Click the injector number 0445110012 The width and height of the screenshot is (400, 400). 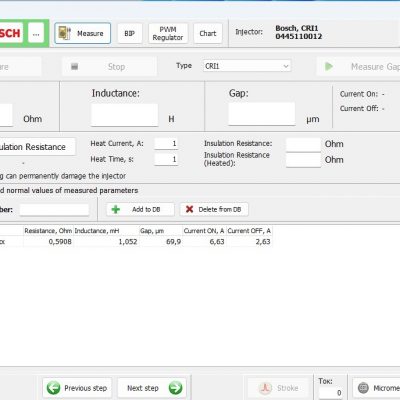pos(298,37)
